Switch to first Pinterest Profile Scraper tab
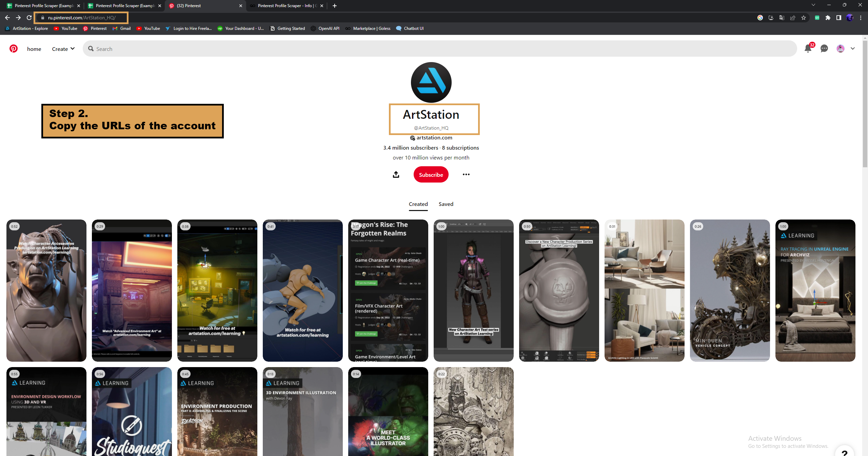The height and width of the screenshot is (456, 868). (43, 5)
